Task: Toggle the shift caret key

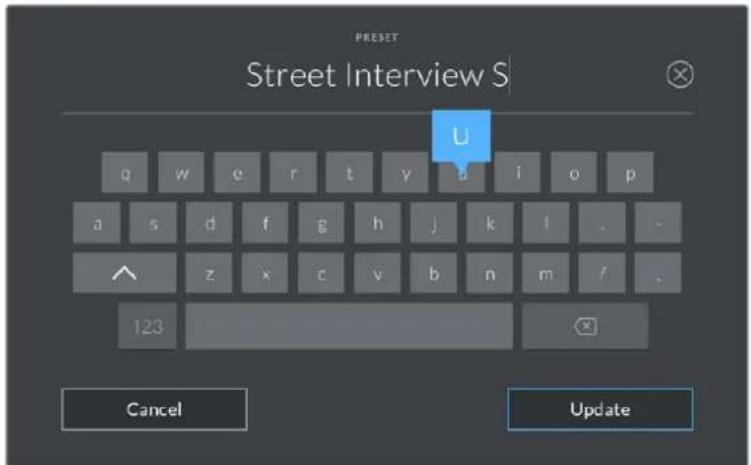Action: point(125,273)
